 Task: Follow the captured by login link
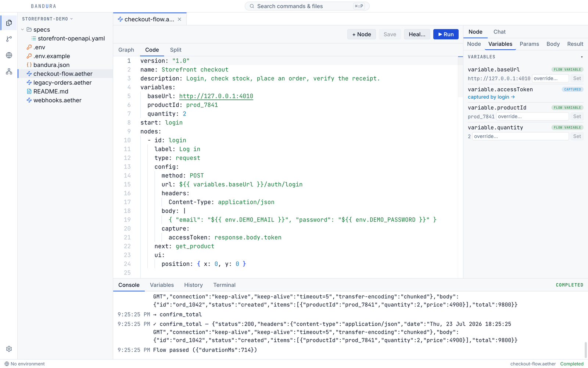[491, 97]
